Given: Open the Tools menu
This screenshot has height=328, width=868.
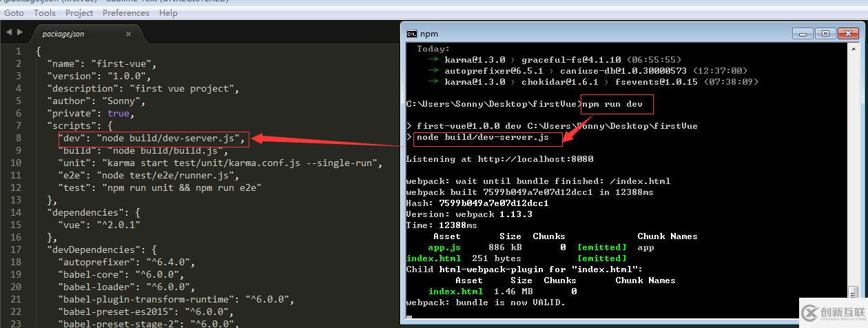Looking at the screenshot, I should coord(45,12).
